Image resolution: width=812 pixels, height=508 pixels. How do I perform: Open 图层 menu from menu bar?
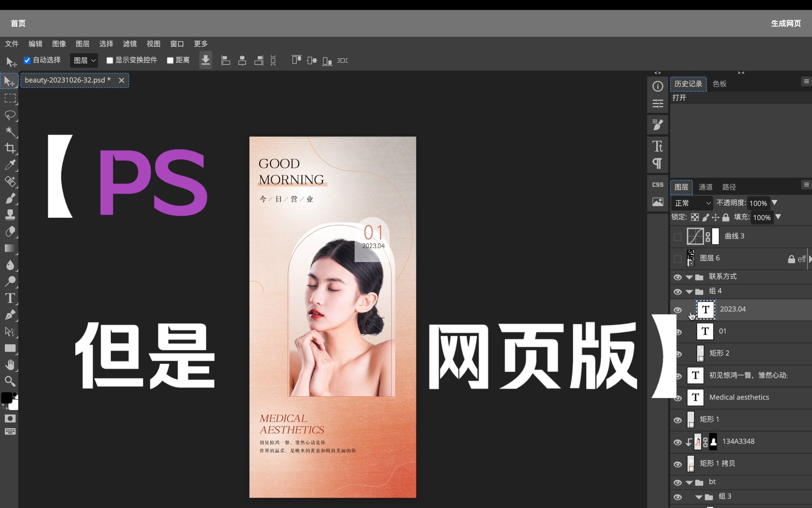point(82,43)
